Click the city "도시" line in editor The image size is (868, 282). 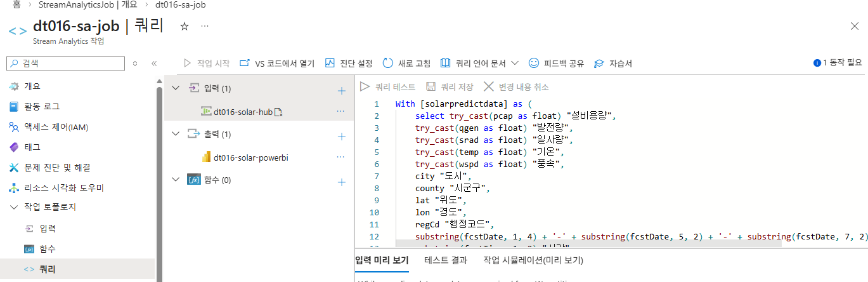(444, 177)
